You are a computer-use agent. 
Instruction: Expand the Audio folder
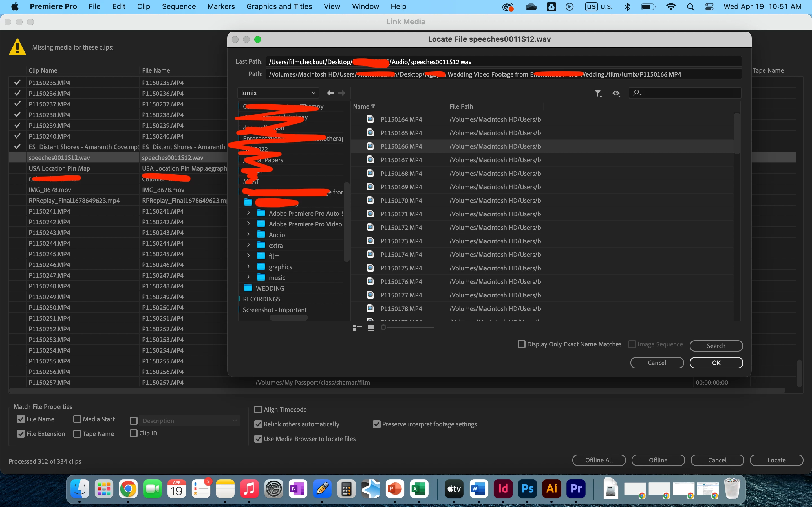[248, 234]
